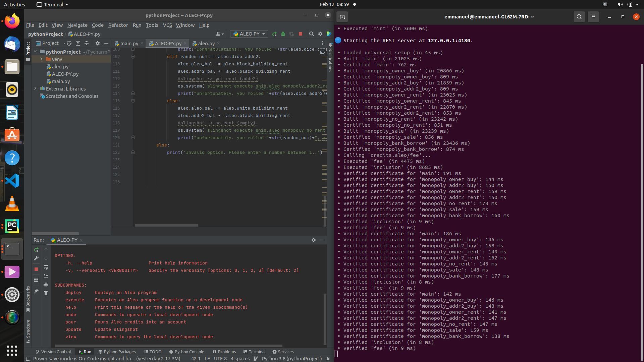This screenshot has height=362, width=644.
Task: Open the ALEO-PY run configuration dropdown
Action: tap(249, 34)
